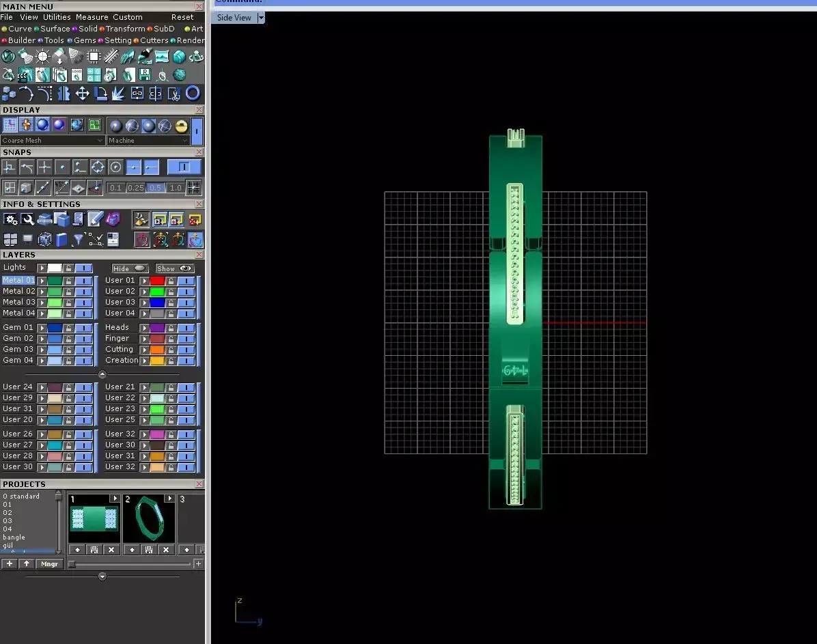Open the Machine display dropdown
Screen dimensions: 817x644
(148, 141)
